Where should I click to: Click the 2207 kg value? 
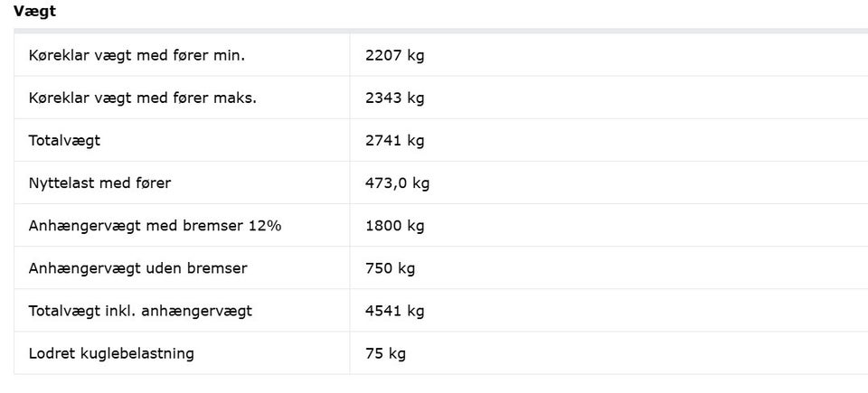pos(394,55)
